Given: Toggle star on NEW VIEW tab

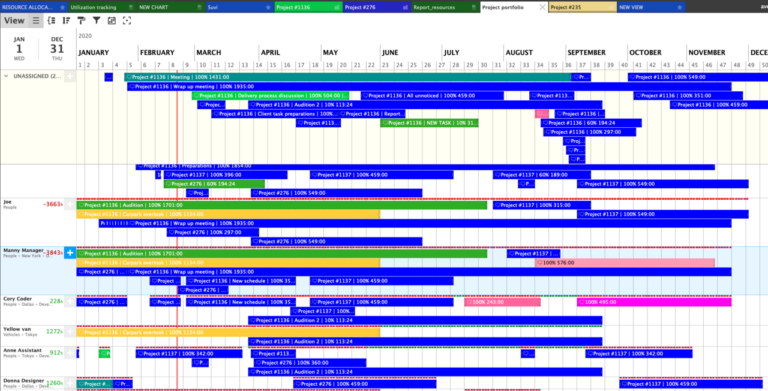Looking at the screenshot, I should [679, 7].
